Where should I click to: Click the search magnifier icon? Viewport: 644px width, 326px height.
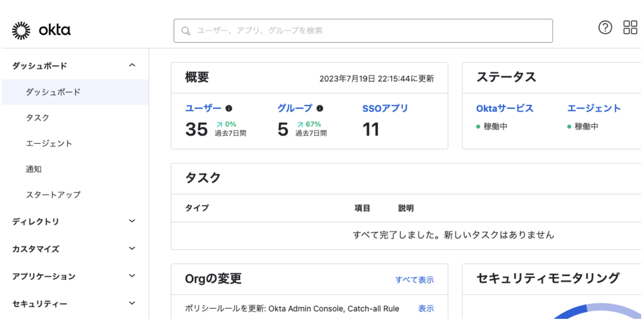(x=186, y=30)
